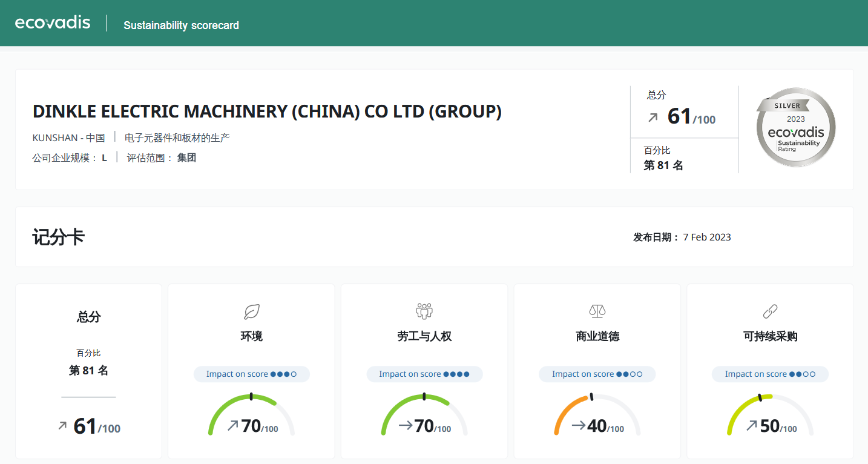Click the 记分卡 section heading
The height and width of the screenshot is (464, 868).
coord(58,237)
